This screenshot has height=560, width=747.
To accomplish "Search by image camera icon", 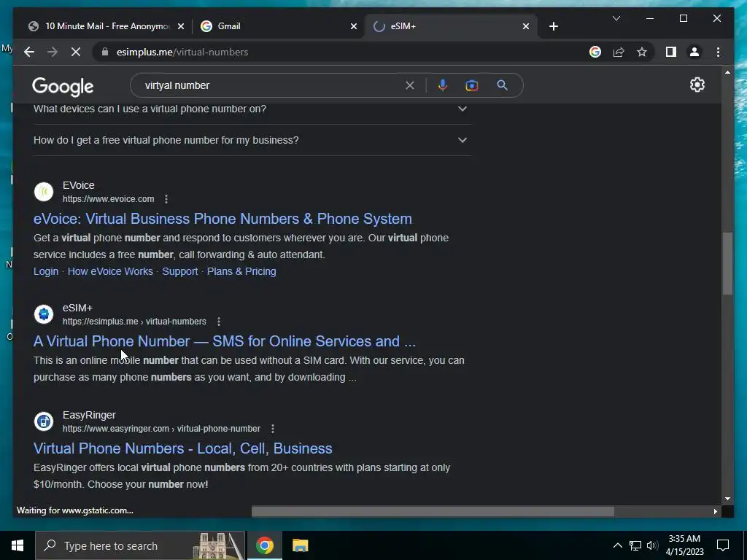I will click(x=472, y=85).
